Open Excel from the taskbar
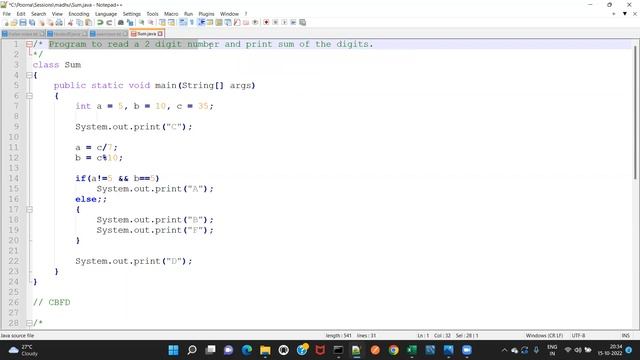This screenshot has width=640, height=360. (412, 350)
